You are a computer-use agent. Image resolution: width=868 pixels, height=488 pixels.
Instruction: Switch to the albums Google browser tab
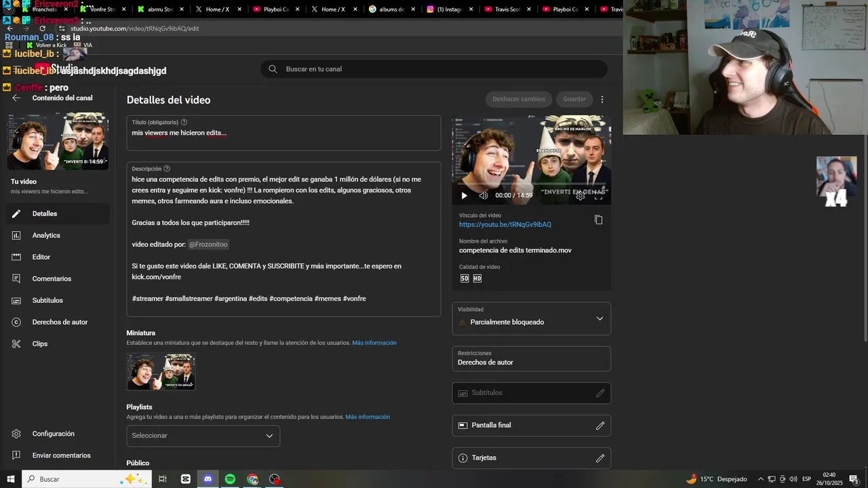(392, 9)
